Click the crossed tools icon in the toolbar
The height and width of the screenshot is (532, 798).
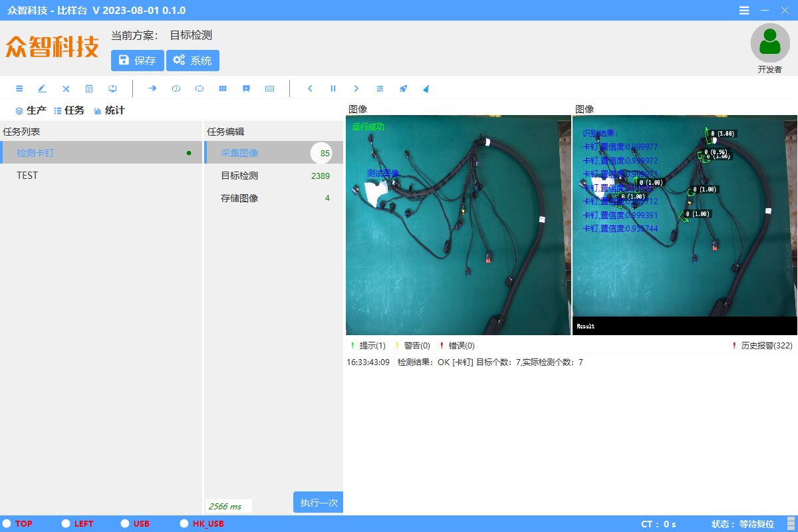pyautogui.click(x=66, y=88)
